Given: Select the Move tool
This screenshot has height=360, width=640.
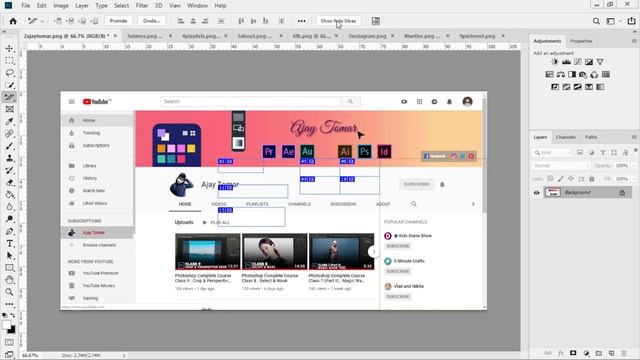Looking at the screenshot, I should (x=9, y=49).
